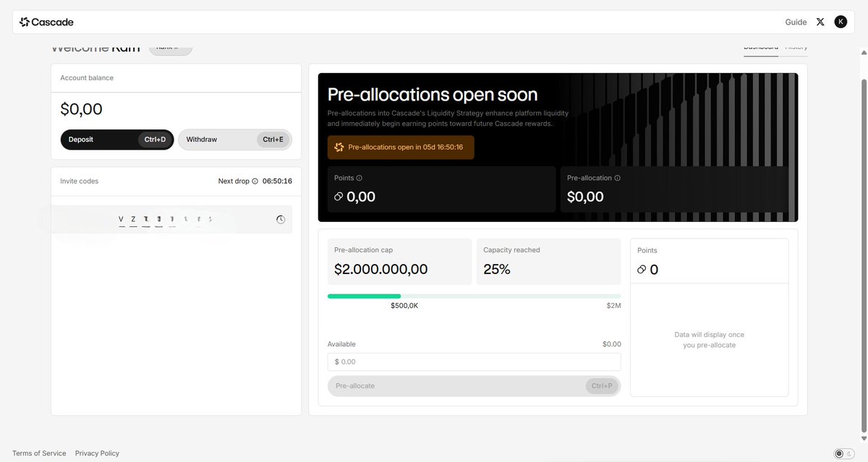868x462 pixels.
Task: Click the scrollbar down arrow
Action: coord(863,438)
